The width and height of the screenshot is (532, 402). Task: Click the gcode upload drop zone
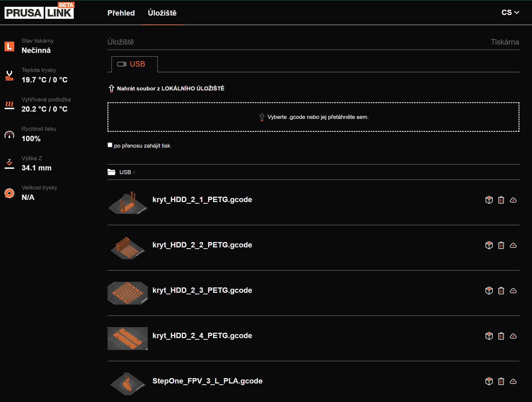click(x=313, y=117)
